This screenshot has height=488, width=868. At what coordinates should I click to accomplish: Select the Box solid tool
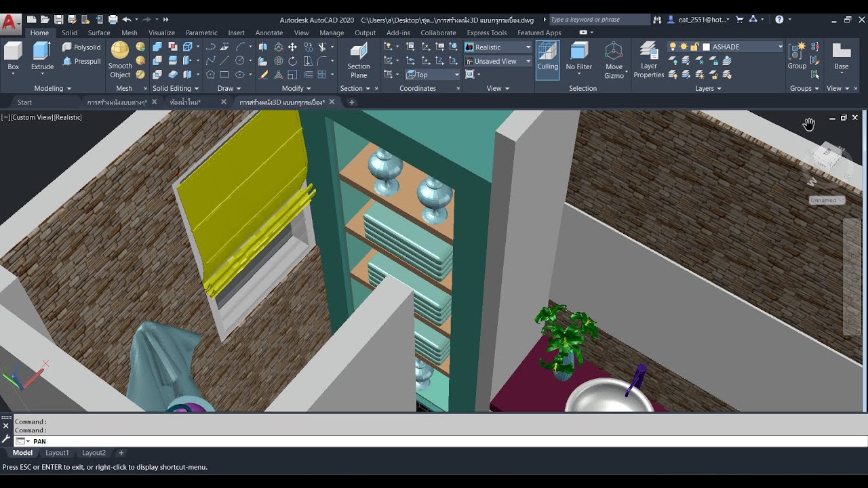(13, 56)
